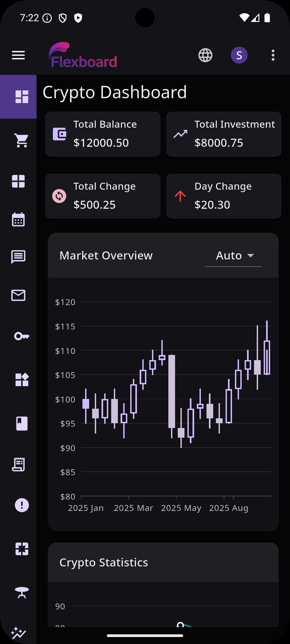Select the dashboard icon in sidebar
Image resolution: width=290 pixels, height=644 pixels.
(21, 97)
